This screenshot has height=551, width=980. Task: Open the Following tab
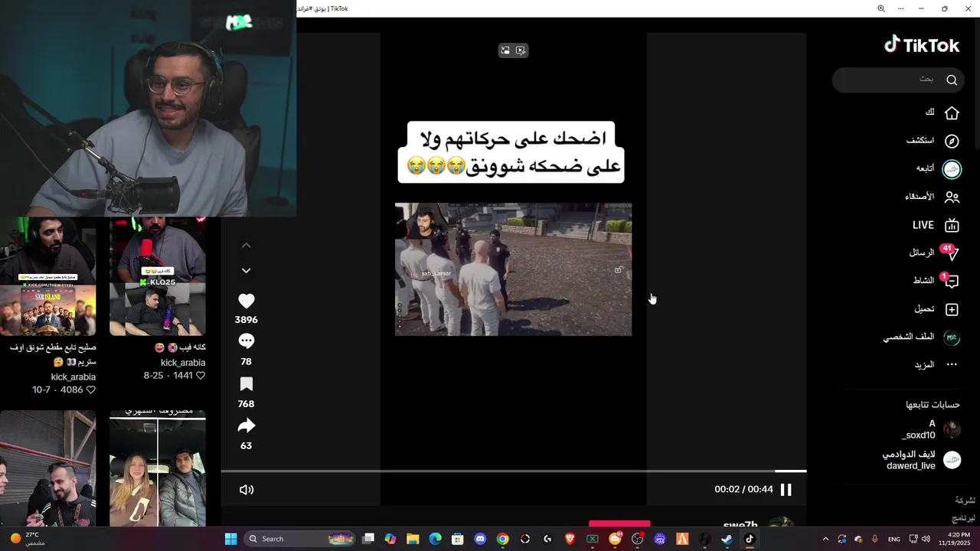coord(938,168)
